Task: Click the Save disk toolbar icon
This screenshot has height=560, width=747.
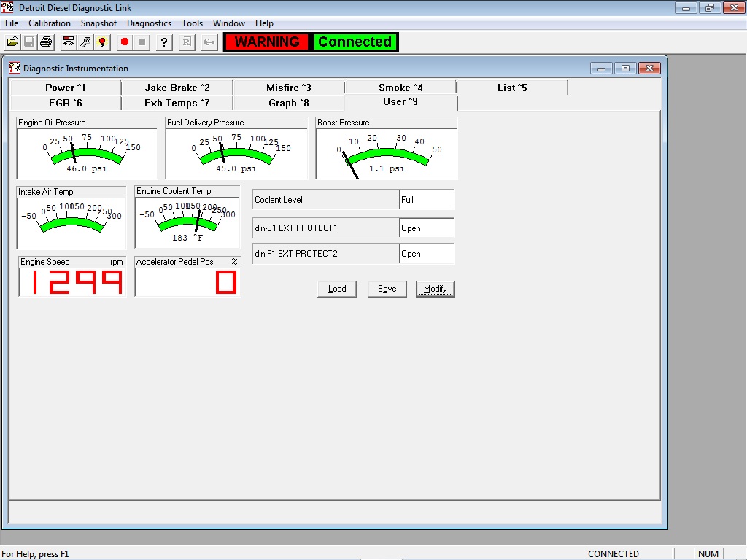Action: tap(28, 42)
